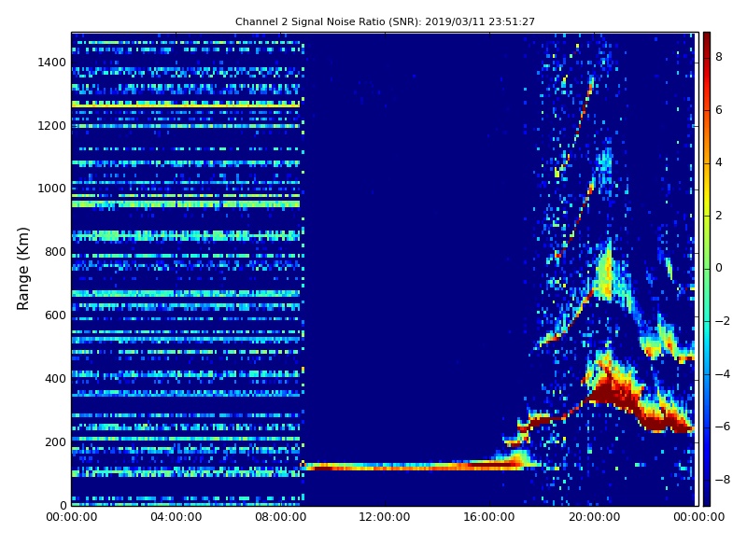
Task: Click the 1200 range axis tick label
Action: pyautogui.click(x=52, y=126)
